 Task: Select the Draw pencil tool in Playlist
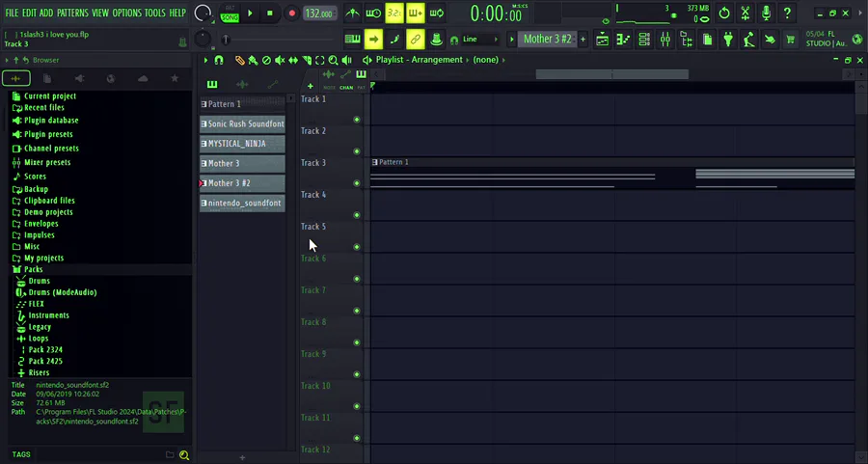coord(239,61)
